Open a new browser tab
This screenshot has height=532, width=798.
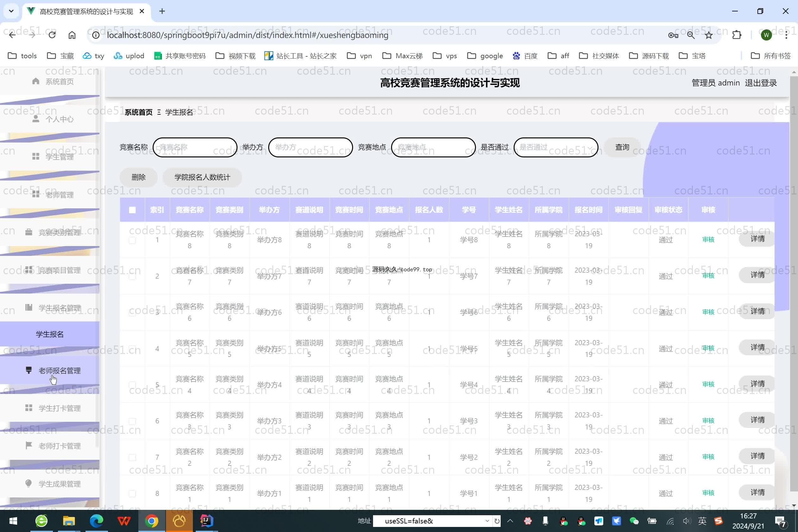point(162,11)
